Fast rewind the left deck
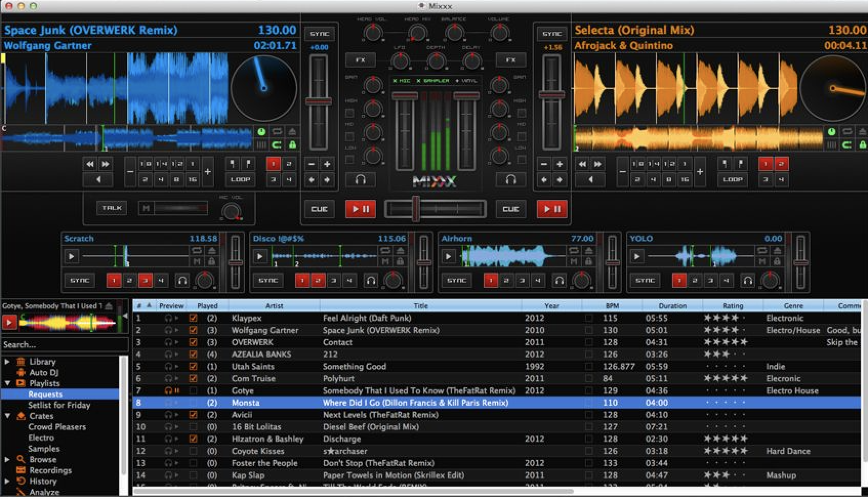This screenshot has height=500, width=868. click(90, 164)
